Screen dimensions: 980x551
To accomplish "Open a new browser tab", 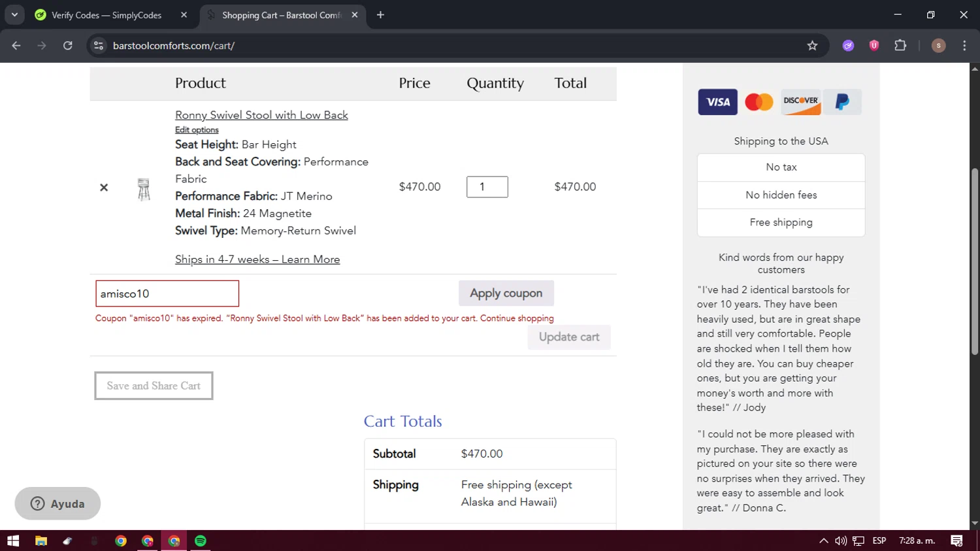I will point(380,15).
